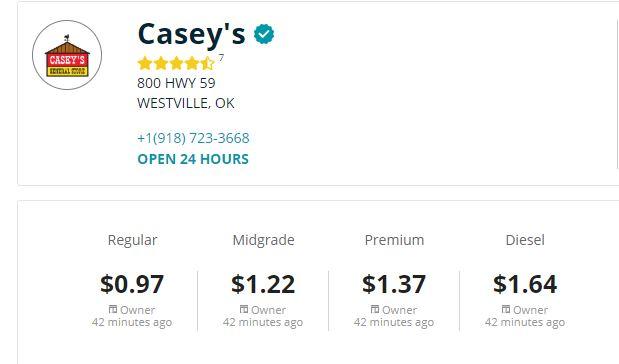The image size is (619, 364).
Task: Click the owner icon under Premium price
Action: tap(375, 309)
